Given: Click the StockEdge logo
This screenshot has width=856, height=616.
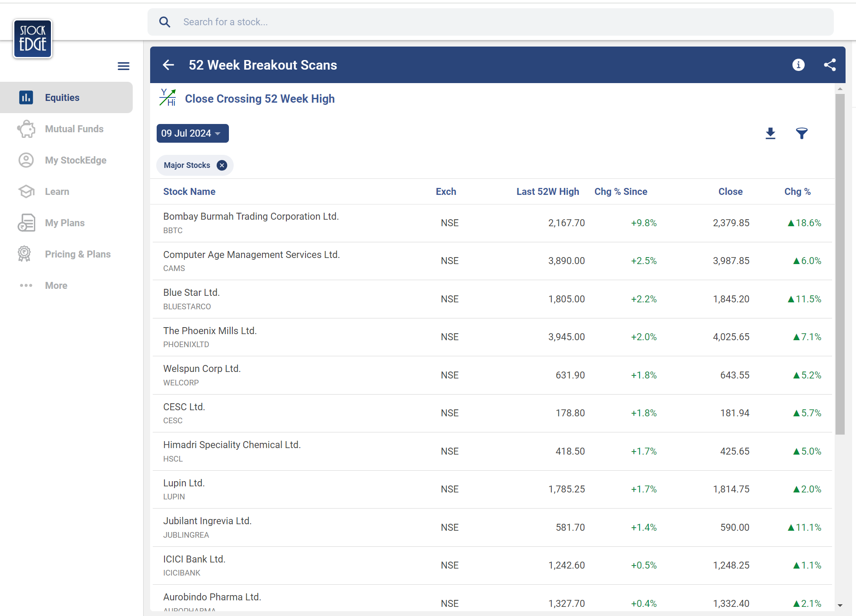Looking at the screenshot, I should coord(33,39).
